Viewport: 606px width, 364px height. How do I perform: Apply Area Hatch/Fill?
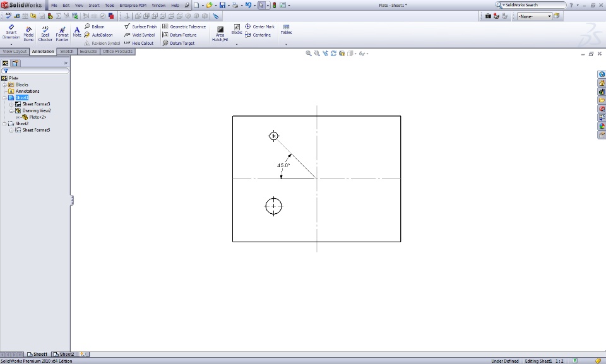pos(220,34)
